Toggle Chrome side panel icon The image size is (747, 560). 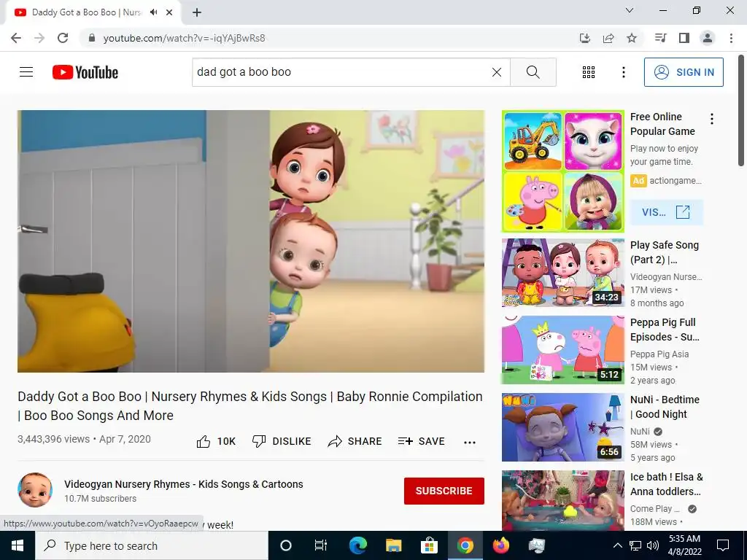tap(684, 38)
